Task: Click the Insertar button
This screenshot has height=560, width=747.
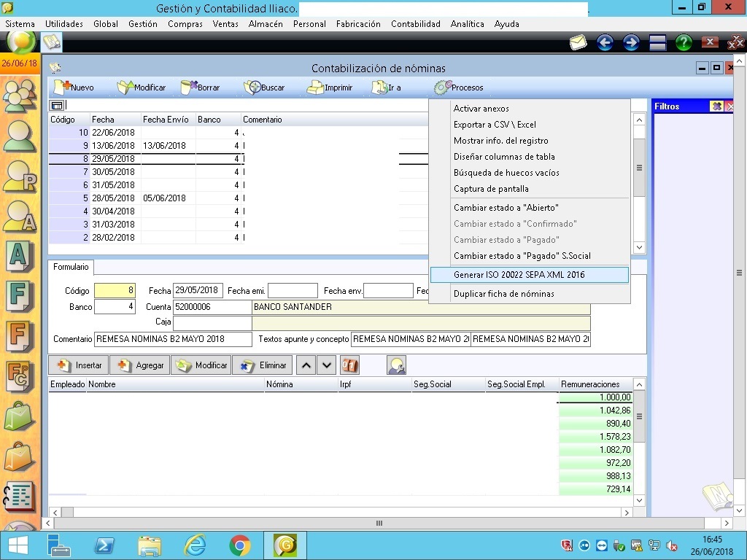Action: pyautogui.click(x=79, y=365)
